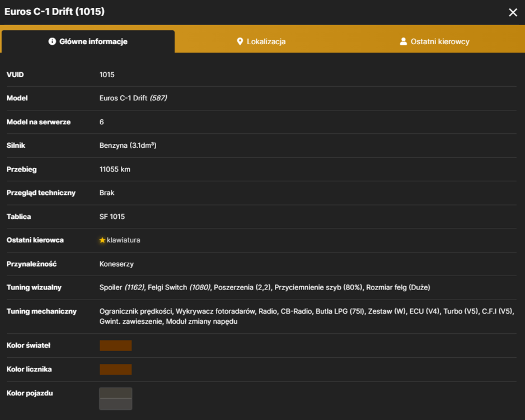Click the model value Euros C-1 Drift (587)
This screenshot has height=420, width=525.
tap(133, 98)
